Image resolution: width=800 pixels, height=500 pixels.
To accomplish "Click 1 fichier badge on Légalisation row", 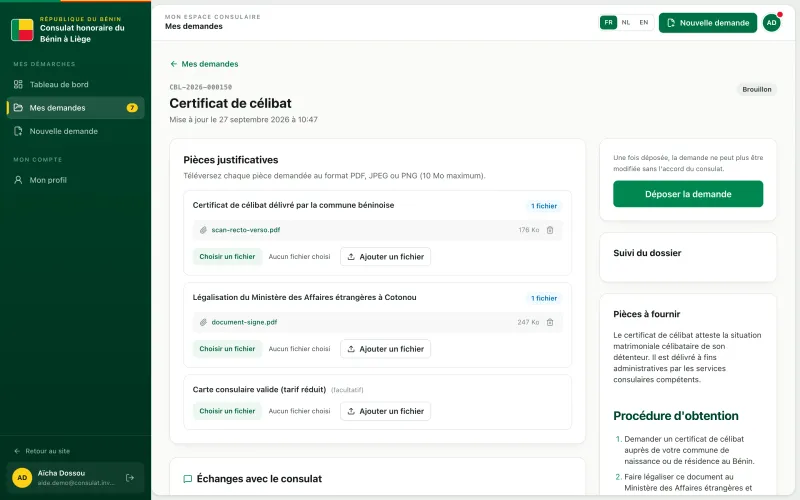I will tap(544, 298).
